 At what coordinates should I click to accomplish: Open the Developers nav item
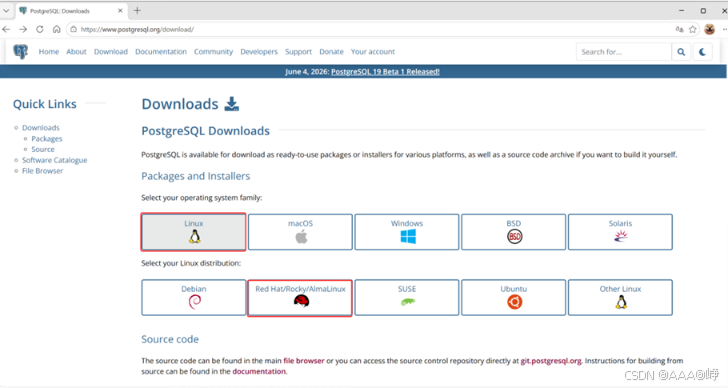click(x=259, y=52)
